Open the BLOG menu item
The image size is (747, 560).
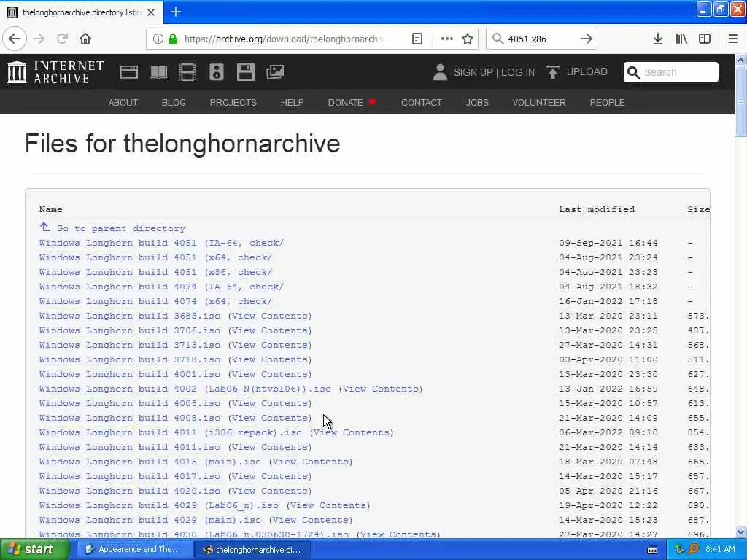point(174,102)
